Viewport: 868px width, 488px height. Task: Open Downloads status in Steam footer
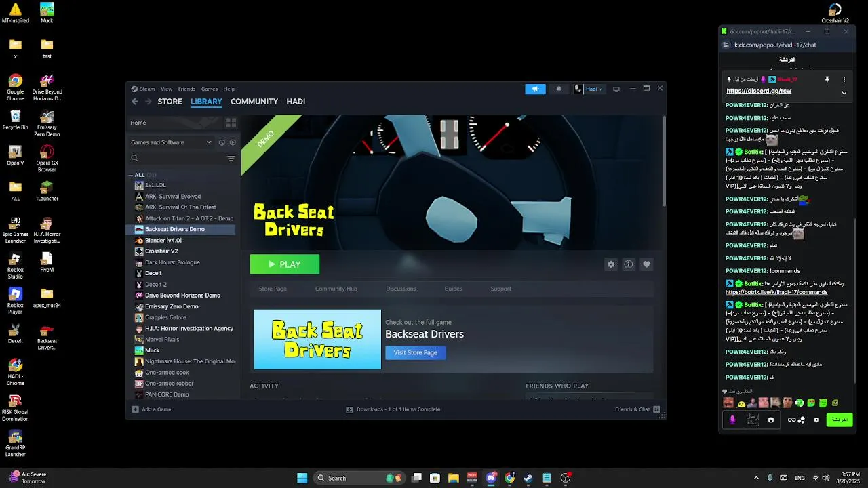pos(393,409)
